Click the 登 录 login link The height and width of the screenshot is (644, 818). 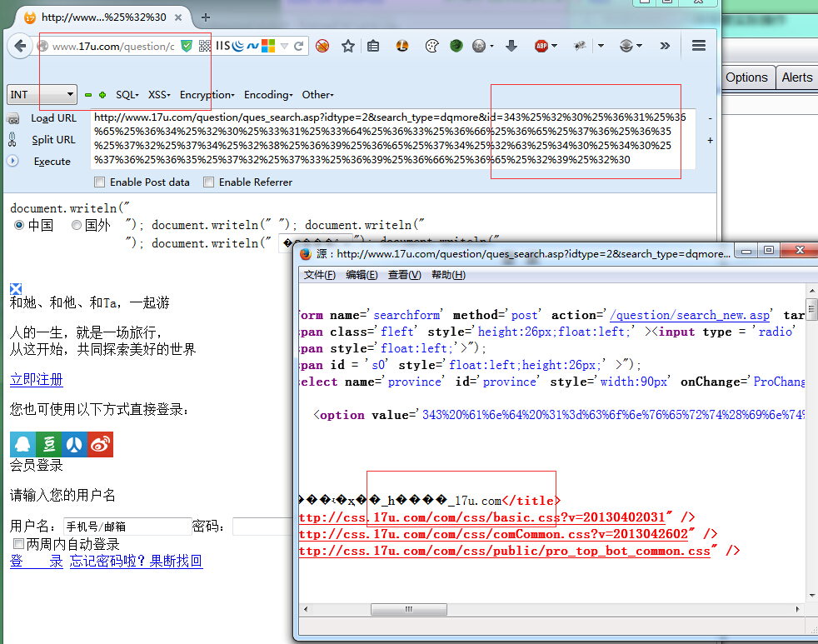(37, 561)
